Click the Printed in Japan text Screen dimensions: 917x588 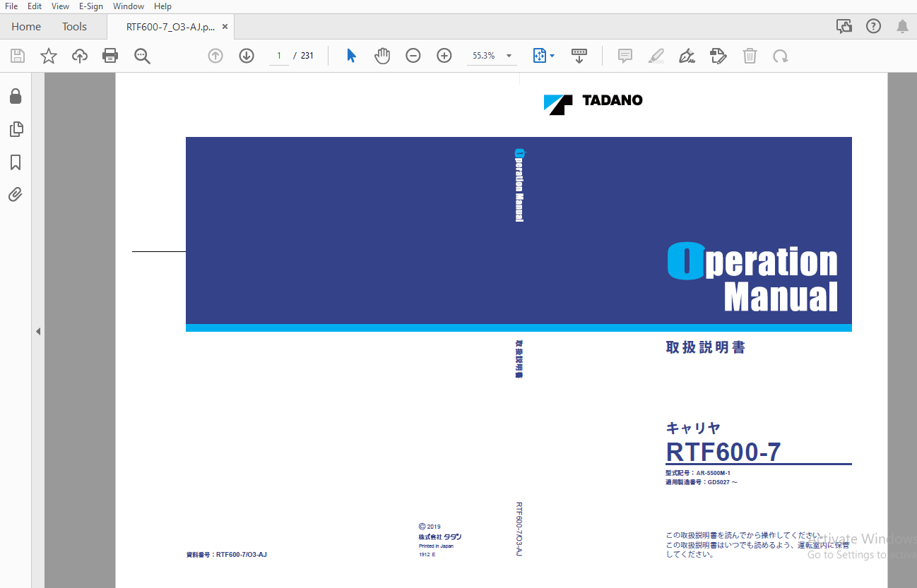coord(436,546)
